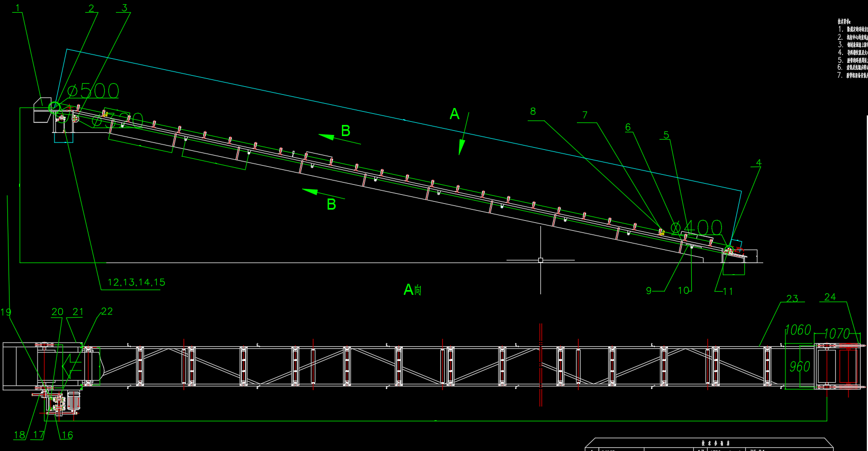Select the callout number 9
The image size is (868, 451).
point(649,291)
